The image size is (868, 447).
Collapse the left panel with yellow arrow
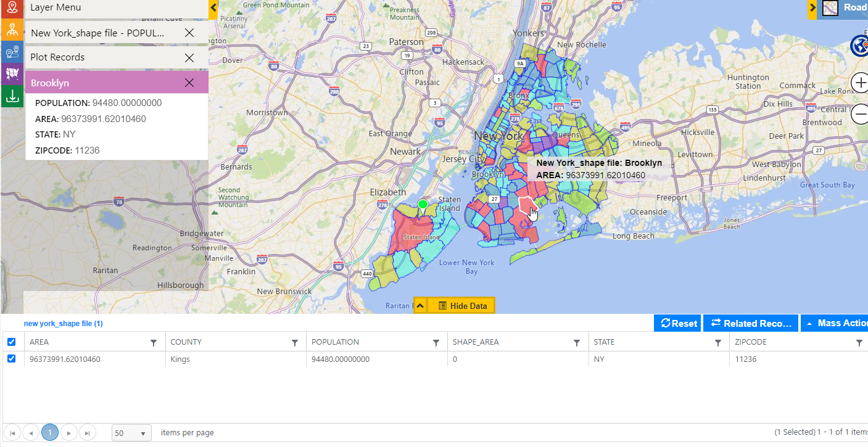(213, 8)
